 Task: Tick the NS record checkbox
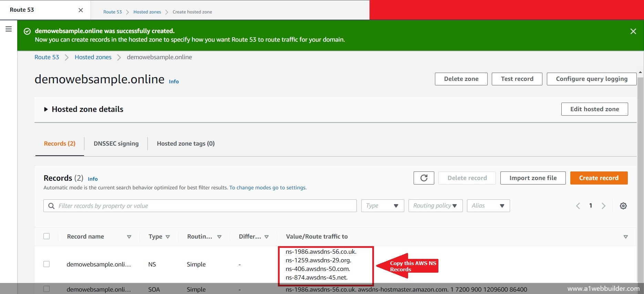pos(46,264)
